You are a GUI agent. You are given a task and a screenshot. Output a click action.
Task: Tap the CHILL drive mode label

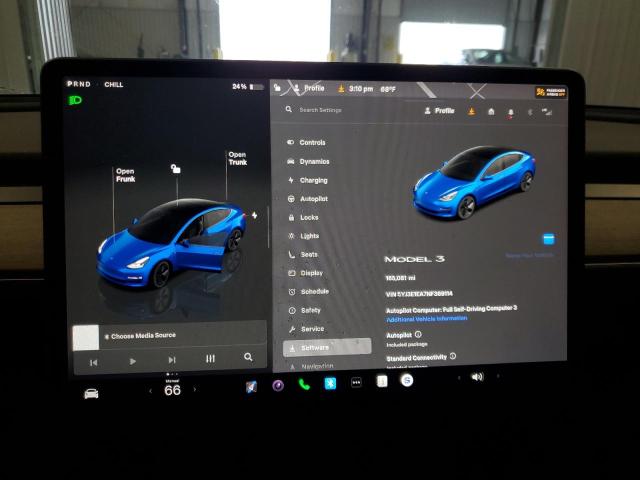[113, 84]
